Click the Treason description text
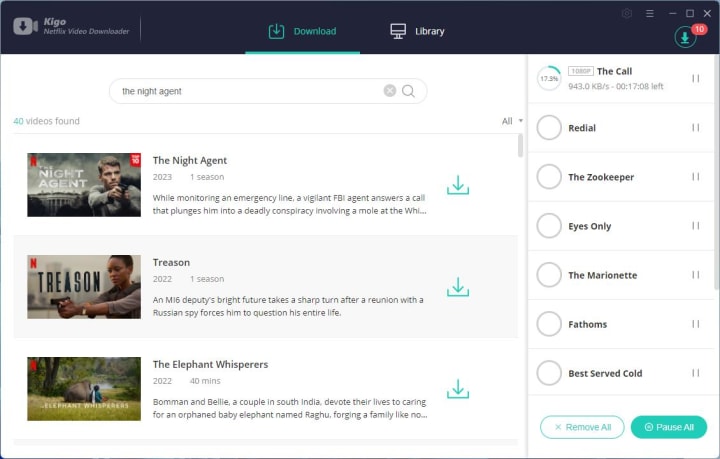The image size is (720, 459). click(288, 306)
